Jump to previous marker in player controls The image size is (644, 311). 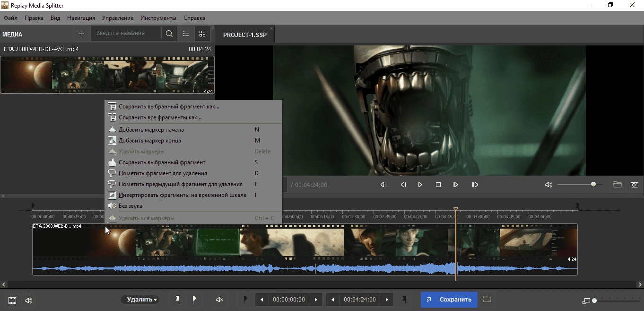(x=383, y=185)
